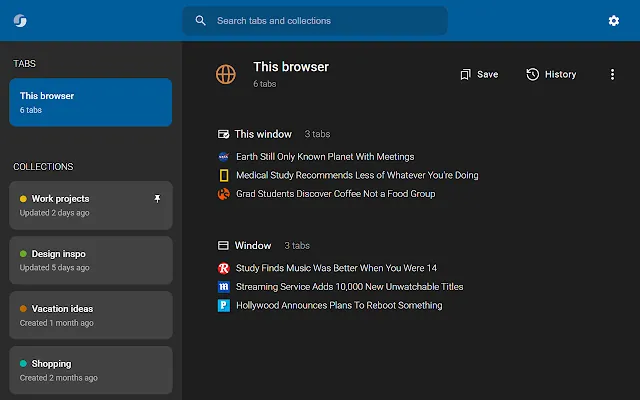Click the 3 tabs count beside This window

coord(317,134)
